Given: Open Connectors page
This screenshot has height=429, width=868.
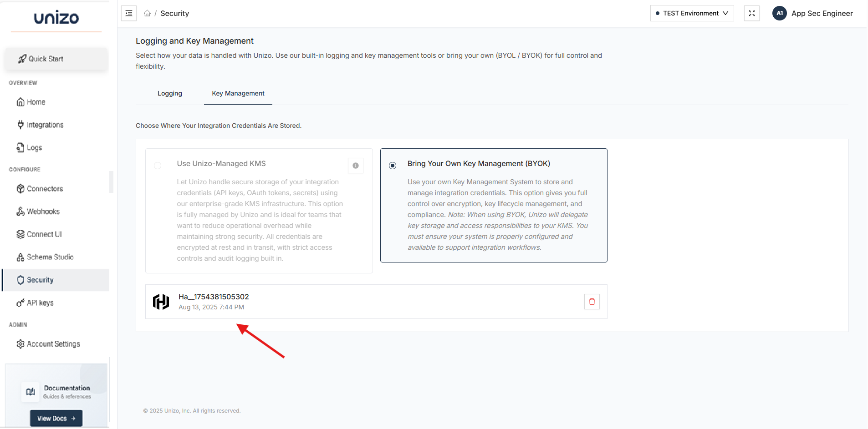Looking at the screenshot, I should coord(56,189).
